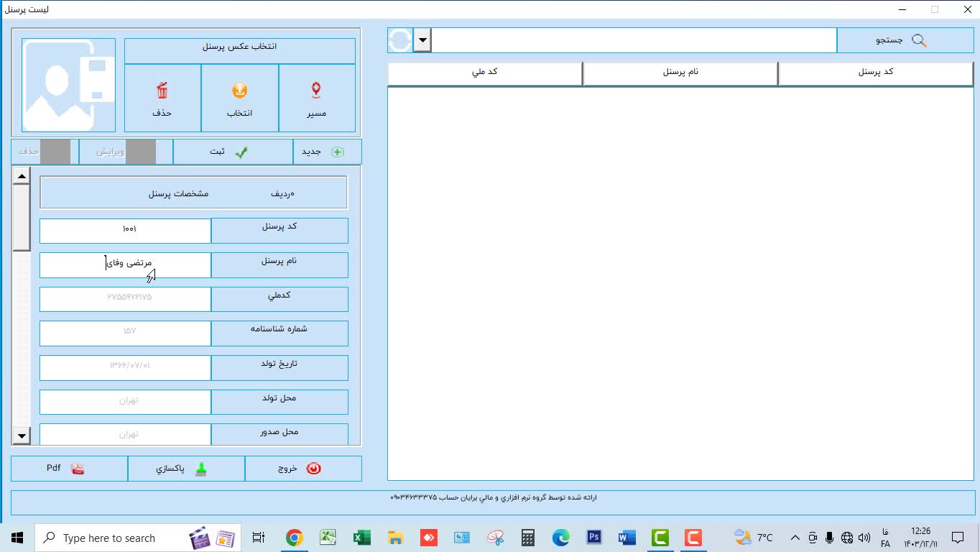Screen dimensions: 980x552
Task: Click the circular refresh icon beside search box
Action: (400, 40)
